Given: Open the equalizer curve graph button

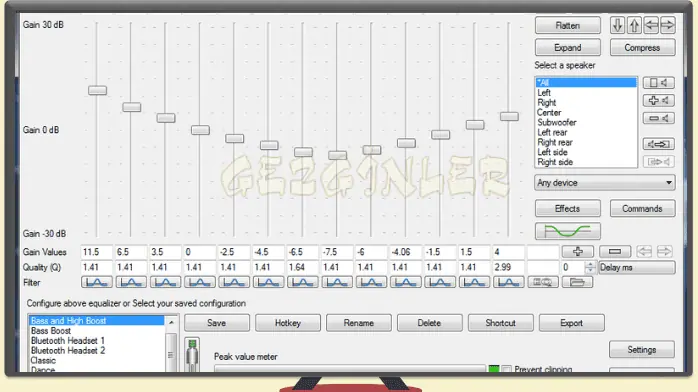Looking at the screenshot, I should 568,231.
